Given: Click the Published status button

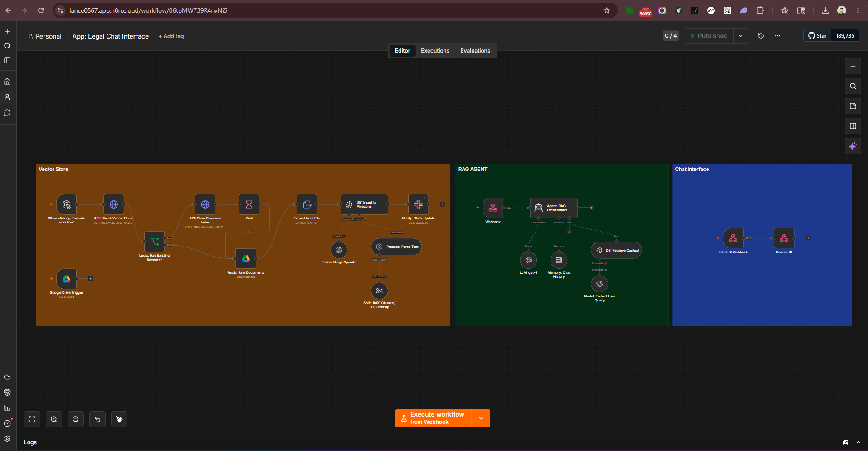Looking at the screenshot, I should [x=709, y=36].
